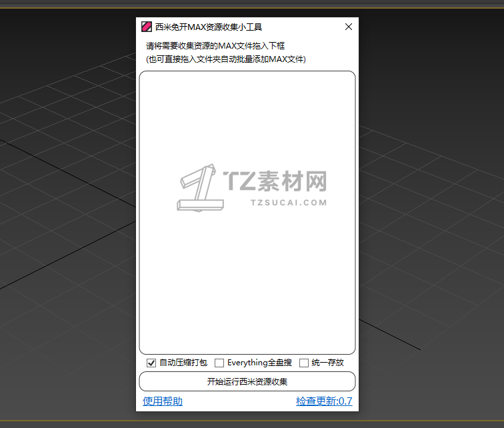Click inside the MAX file drop box
Viewport: 504px width, 428px height.
pyautogui.click(x=247, y=213)
